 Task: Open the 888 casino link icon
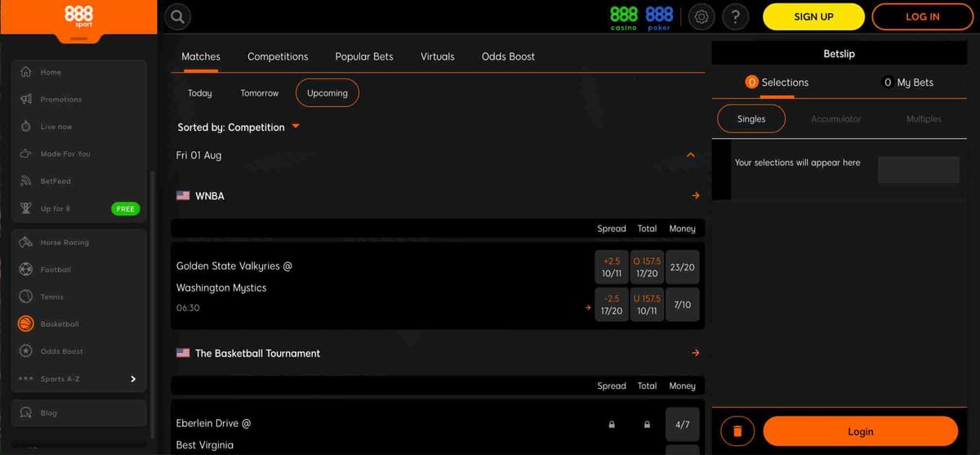point(624,17)
